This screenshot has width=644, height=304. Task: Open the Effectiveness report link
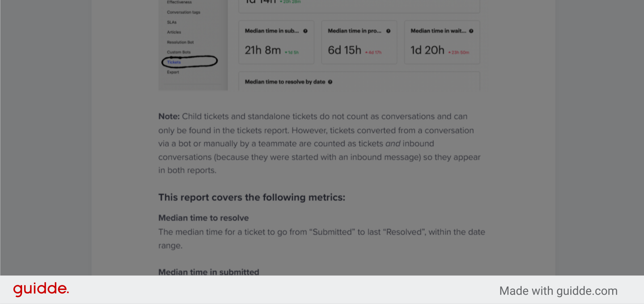180,2
